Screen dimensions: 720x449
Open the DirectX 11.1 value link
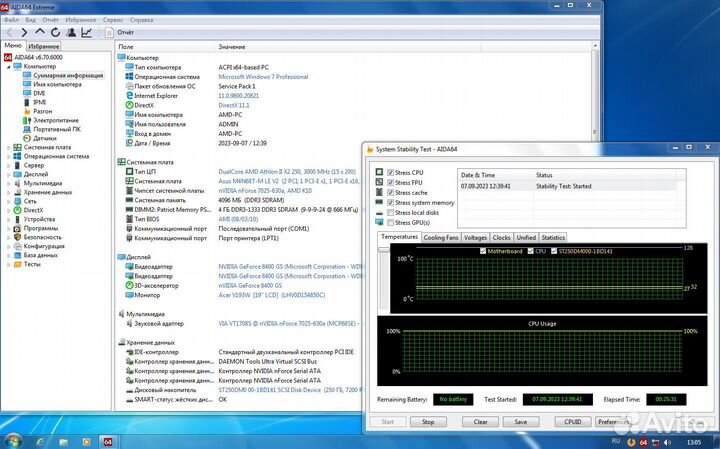tap(234, 106)
